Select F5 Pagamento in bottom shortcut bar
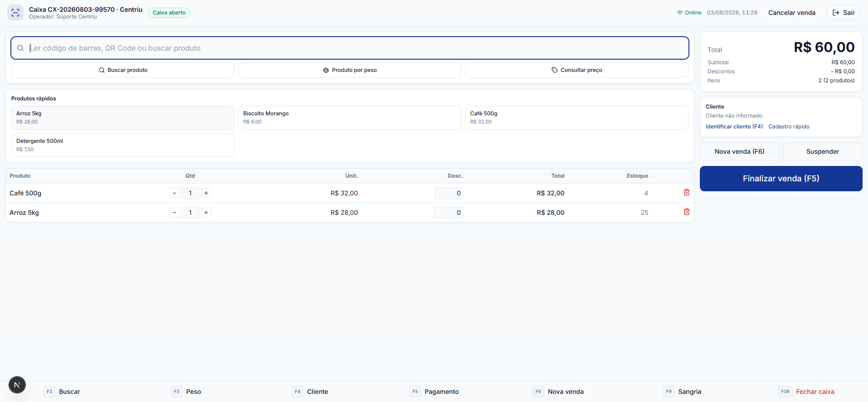This screenshot has height=402, width=868. (434, 392)
